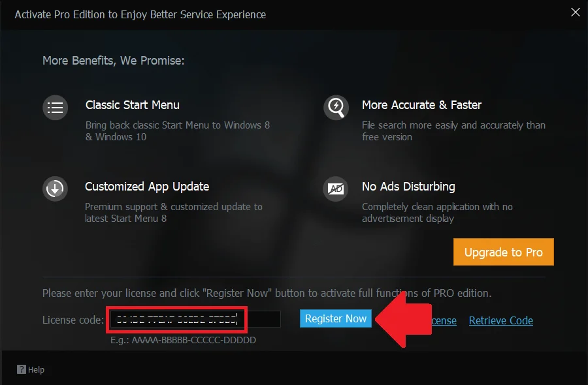Viewport: 588px width, 385px height.
Task: Click the "Premium support & customized update" description
Action: 174,212
